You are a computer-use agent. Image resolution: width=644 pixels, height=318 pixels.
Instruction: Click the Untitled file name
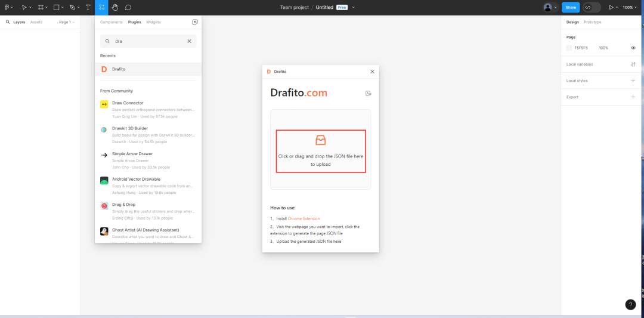tap(324, 7)
